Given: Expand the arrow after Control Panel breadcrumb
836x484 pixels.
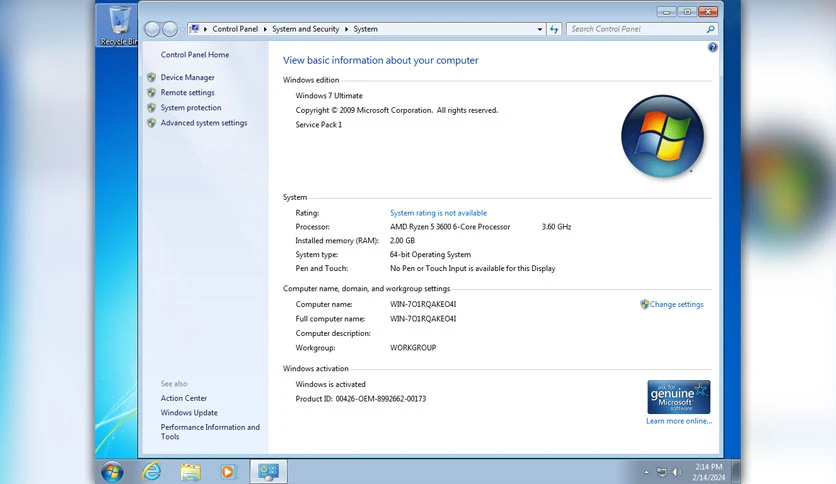Looking at the screenshot, I should pos(265,29).
